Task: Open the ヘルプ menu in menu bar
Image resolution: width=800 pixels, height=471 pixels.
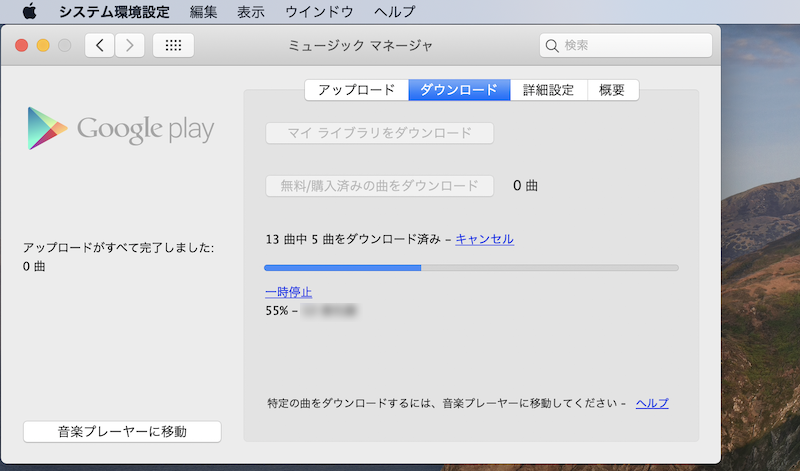Action: [x=394, y=12]
